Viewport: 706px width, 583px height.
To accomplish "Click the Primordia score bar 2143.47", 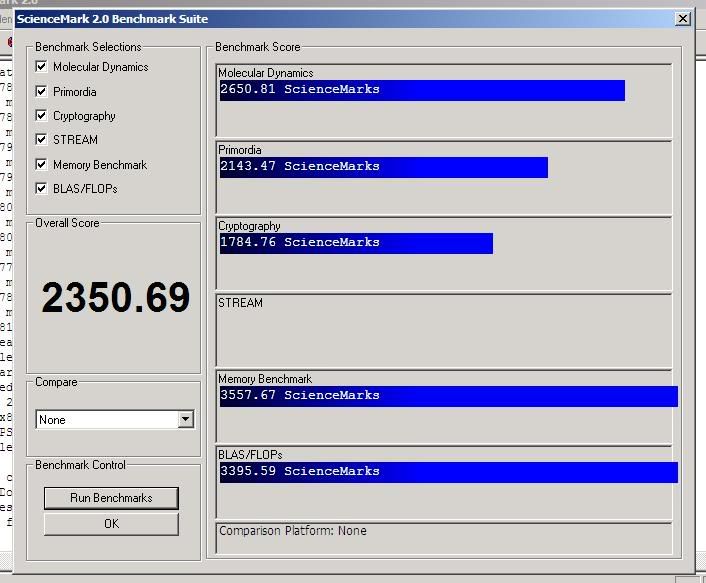I will [384, 167].
